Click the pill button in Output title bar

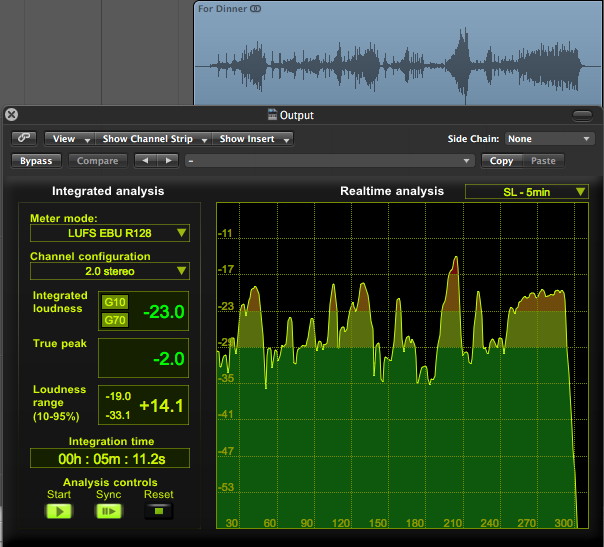tap(582, 115)
